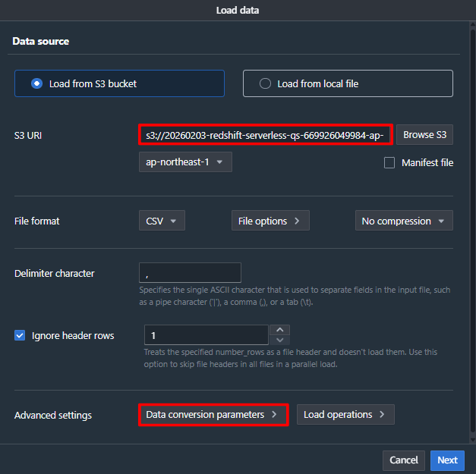Screen dimensions: 476x474
Task: Click the Next button
Action: (x=447, y=460)
